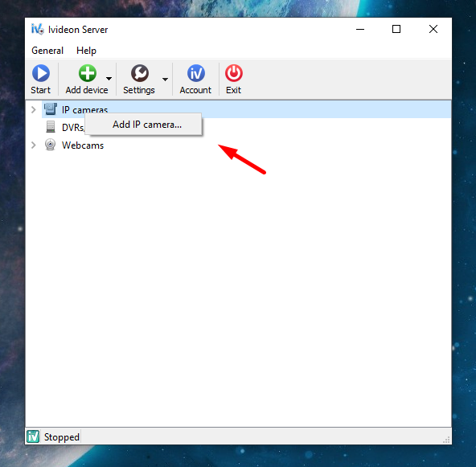The height and width of the screenshot is (467, 476).
Task: Click the Exit label in toolbar
Action: pos(233,90)
